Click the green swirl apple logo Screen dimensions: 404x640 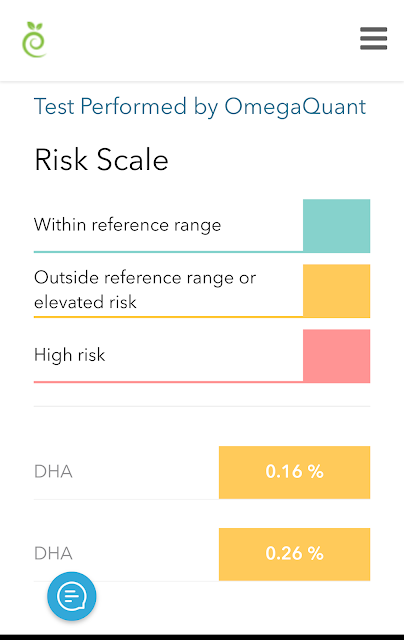tap(34, 40)
